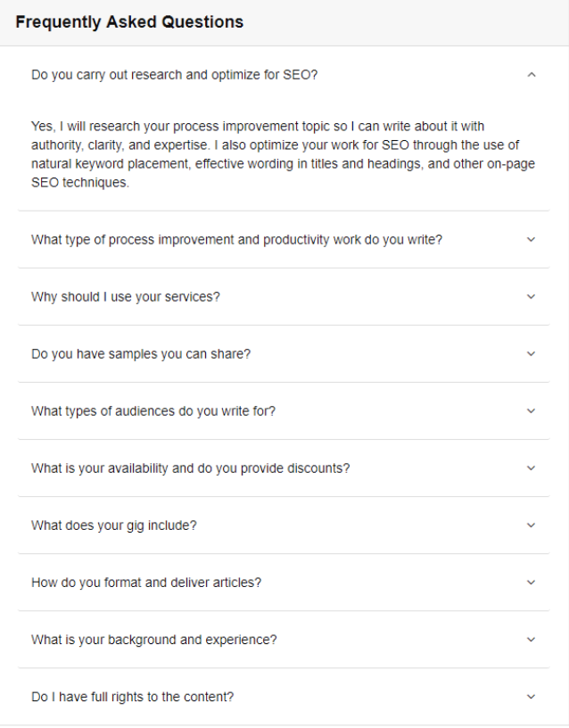
Task: Collapse 'Do you carry out research and optimize for SEO?'
Action: click(174, 75)
